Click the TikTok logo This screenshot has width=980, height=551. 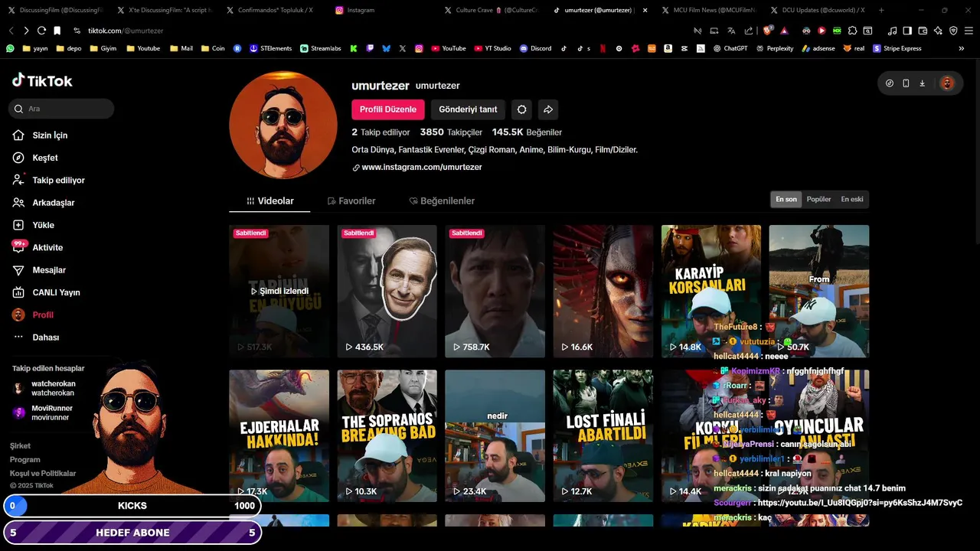[x=42, y=80]
